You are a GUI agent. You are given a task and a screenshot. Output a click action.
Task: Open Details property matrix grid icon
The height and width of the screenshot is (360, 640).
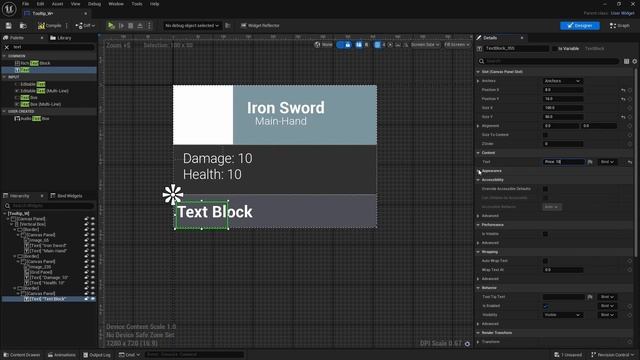pyautogui.click(x=627, y=61)
